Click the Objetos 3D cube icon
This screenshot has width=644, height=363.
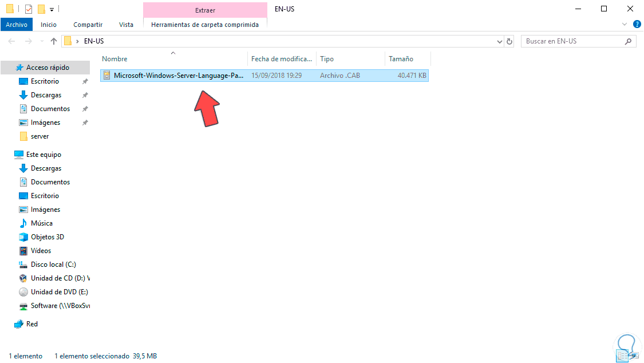point(23,237)
